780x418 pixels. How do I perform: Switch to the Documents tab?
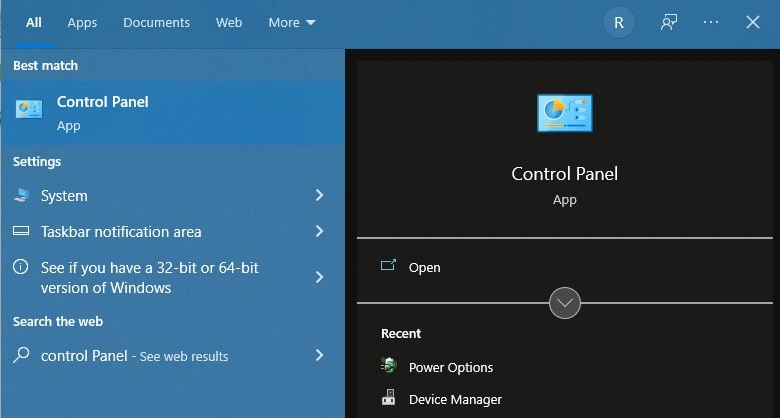pyautogui.click(x=156, y=22)
